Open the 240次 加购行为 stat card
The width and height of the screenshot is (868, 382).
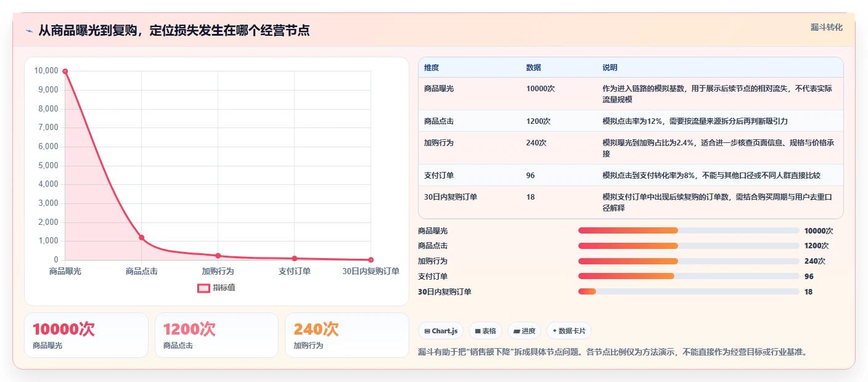tap(347, 335)
